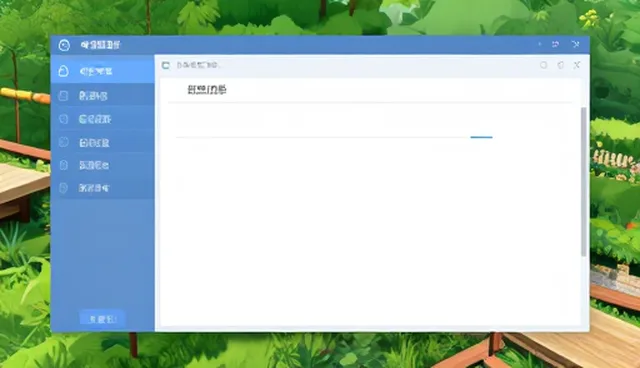Click the icon between circle and X icons
This screenshot has height=368, width=640.
(x=560, y=65)
